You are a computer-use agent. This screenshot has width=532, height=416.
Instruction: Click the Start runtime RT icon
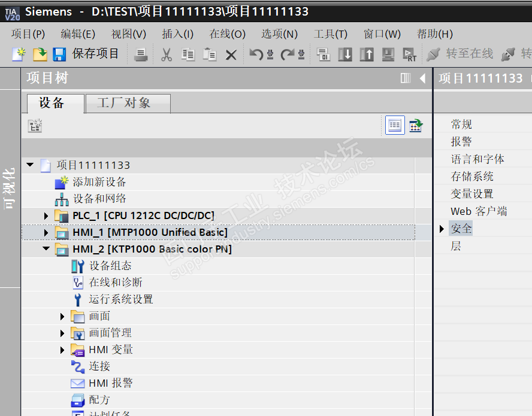pos(410,54)
